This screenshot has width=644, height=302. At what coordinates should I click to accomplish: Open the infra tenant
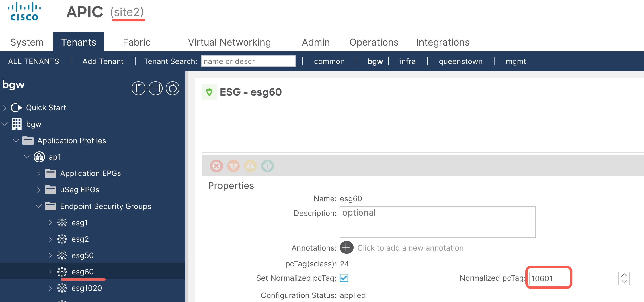(407, 61)
